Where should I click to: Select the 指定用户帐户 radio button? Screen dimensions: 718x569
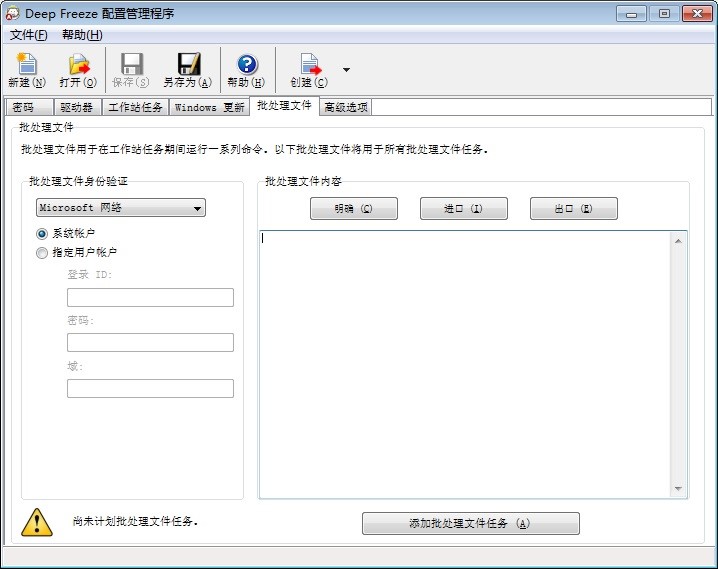point(42,253)
